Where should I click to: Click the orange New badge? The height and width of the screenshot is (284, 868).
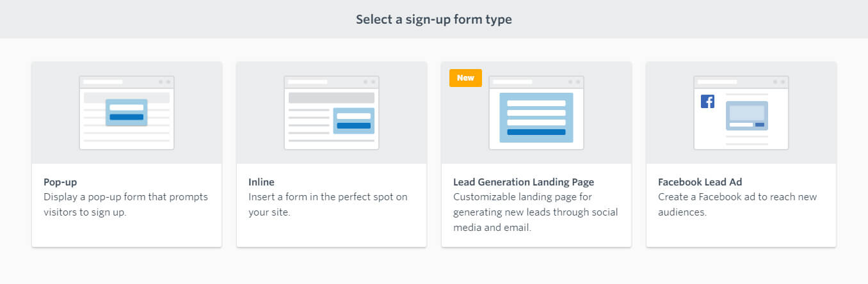(465, 78)
